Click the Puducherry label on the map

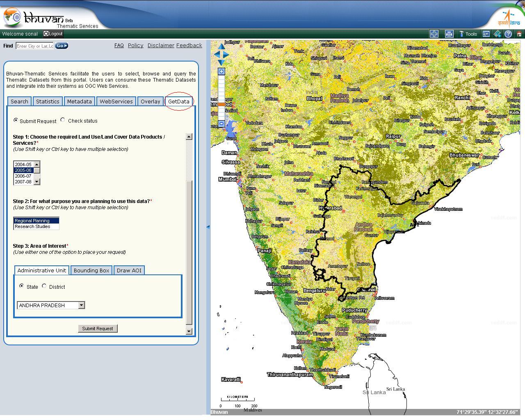click(354, 310)
